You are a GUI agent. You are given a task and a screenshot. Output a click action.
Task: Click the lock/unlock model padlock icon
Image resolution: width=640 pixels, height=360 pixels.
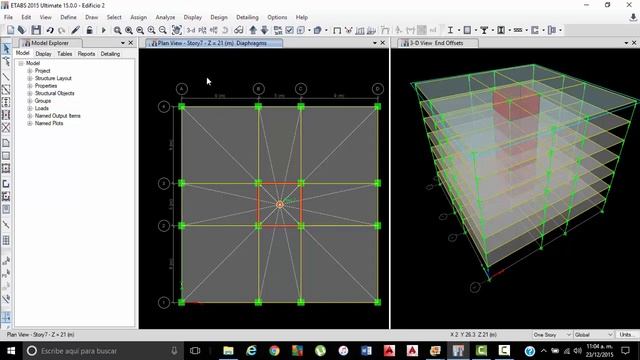[89, 30]
